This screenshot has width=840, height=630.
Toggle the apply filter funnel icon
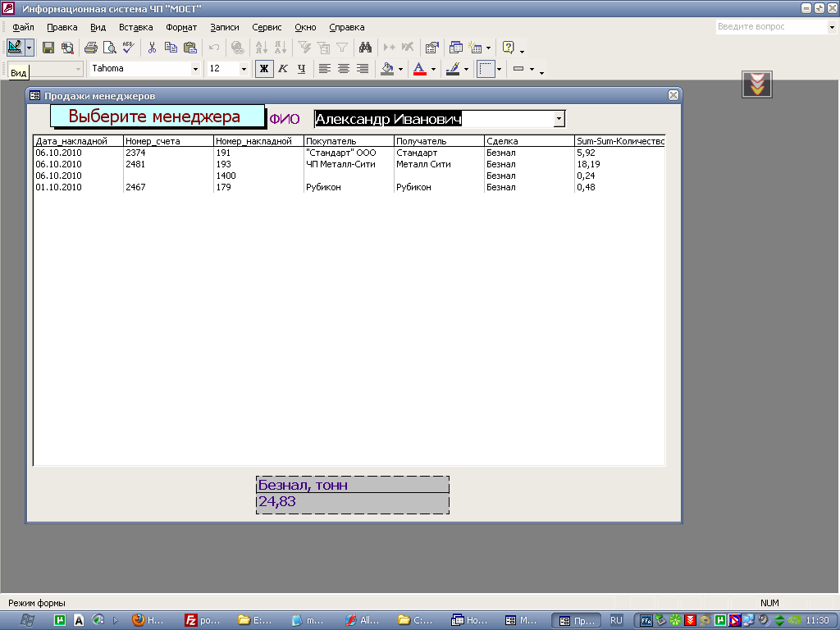342,48
